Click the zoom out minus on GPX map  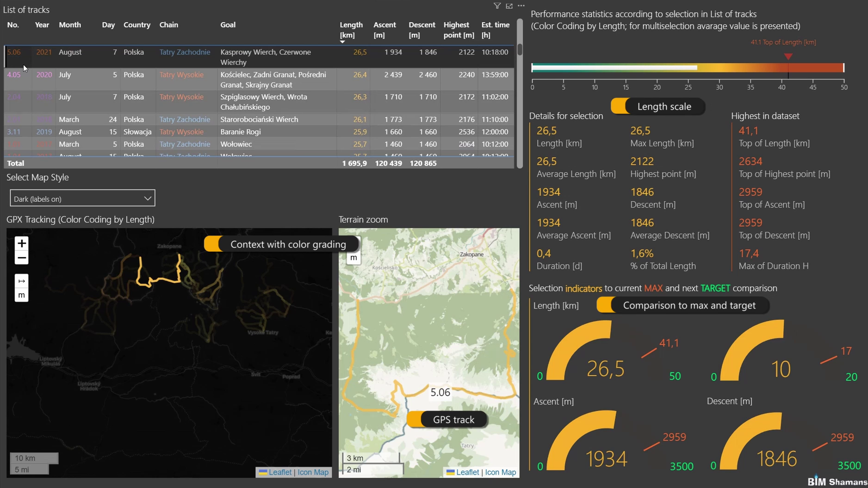click(21, 258)
